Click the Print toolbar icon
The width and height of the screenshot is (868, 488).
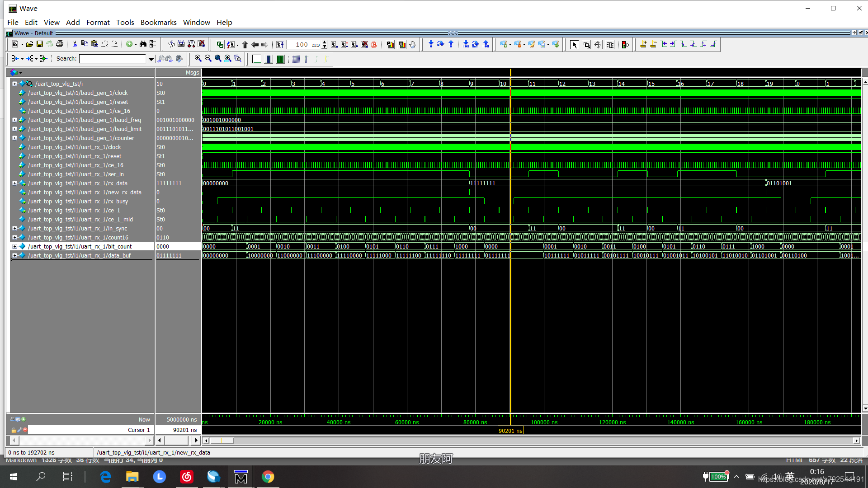click(59, 44)
